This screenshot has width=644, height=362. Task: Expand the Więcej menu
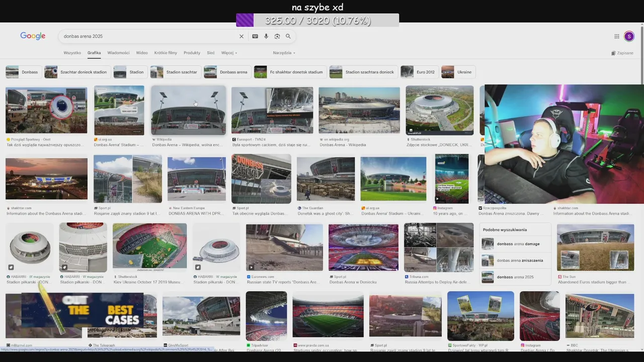[229, 53]
